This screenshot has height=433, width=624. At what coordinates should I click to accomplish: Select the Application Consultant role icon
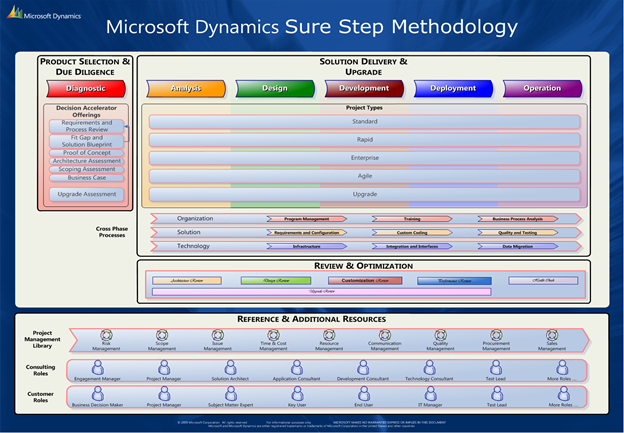[296, 368]
